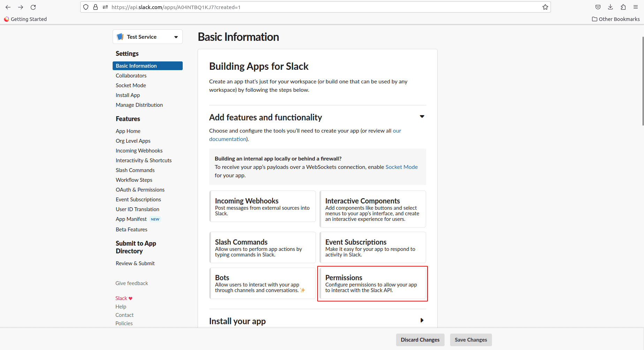Open Beta Features
The image size is (644, 350).
click(x=131, y=230)
